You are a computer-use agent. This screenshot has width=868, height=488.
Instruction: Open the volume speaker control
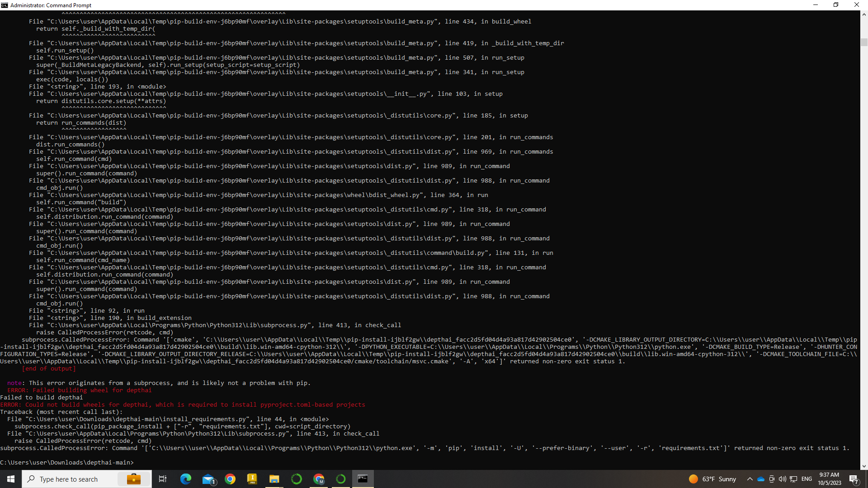783,479
